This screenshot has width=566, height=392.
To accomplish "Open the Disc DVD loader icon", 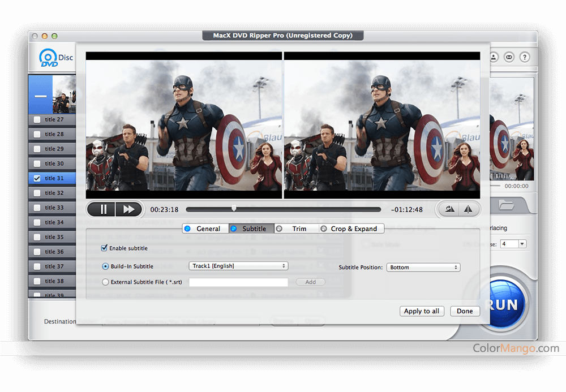I will pos(56,58).
